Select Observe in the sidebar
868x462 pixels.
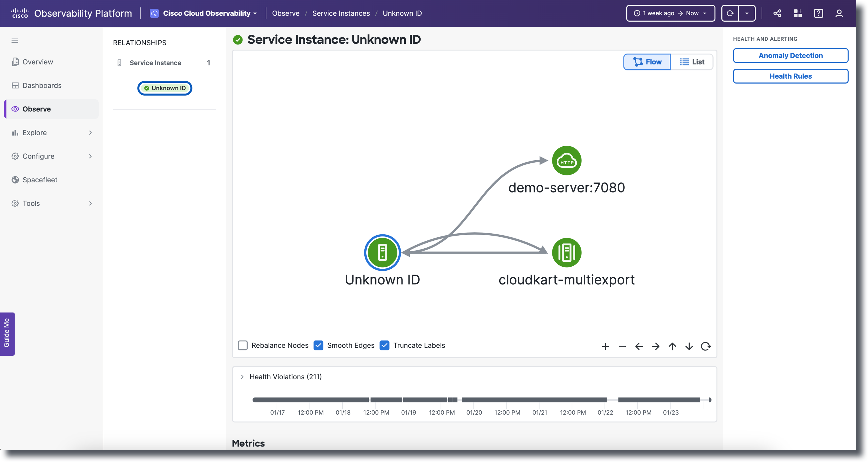51,109
